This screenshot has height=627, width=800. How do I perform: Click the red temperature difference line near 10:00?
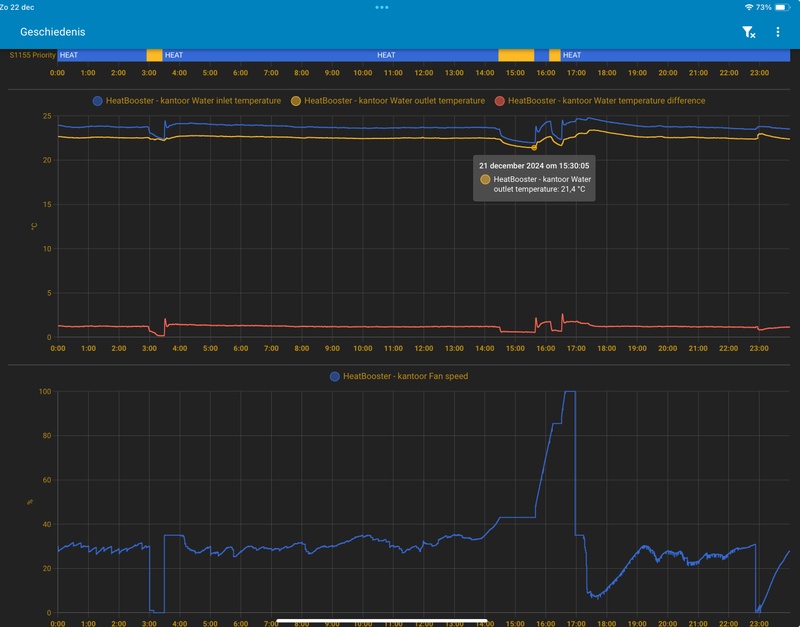(363, 327)
